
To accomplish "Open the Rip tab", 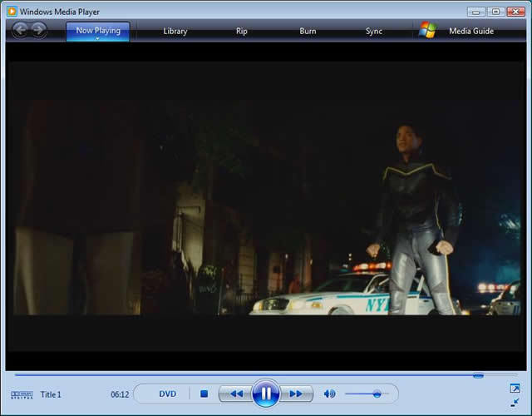I will (x=242, y=32).
